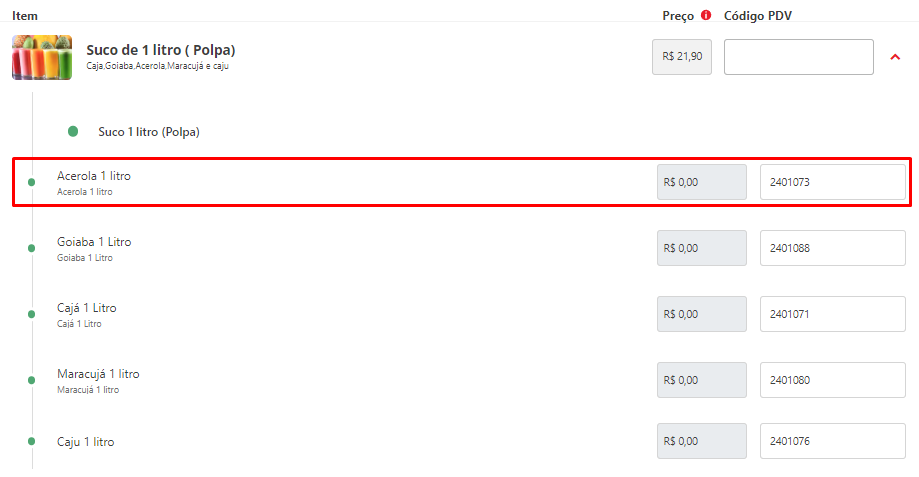
Task: Click the green status dot next to Cajá 1 Litro
Action: click(32, 314)
